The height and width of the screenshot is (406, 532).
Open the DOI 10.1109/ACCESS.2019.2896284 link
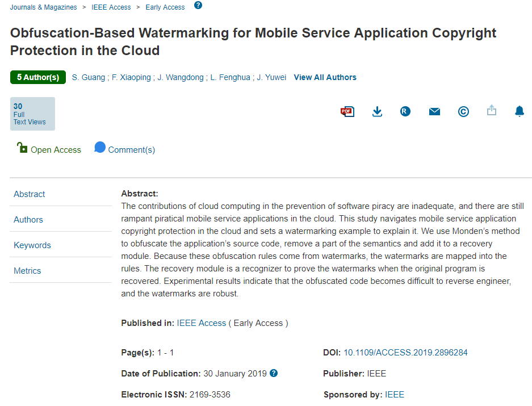tap(405, 353)
